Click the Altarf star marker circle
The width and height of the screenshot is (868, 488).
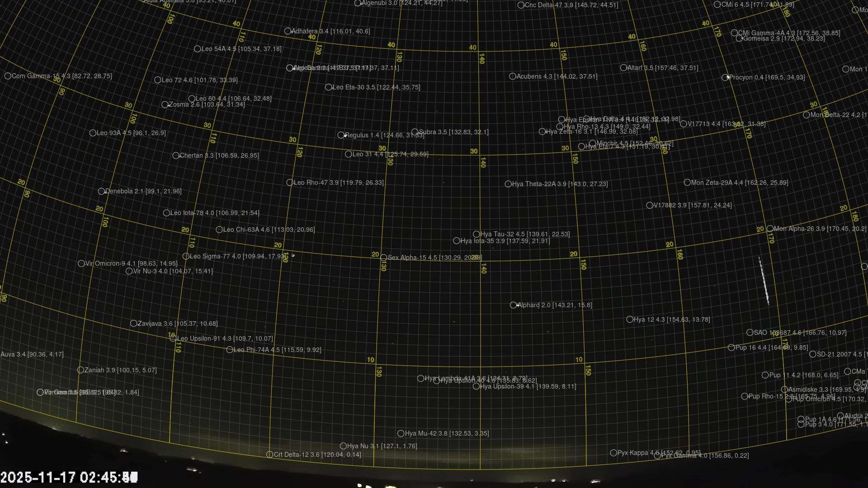tap(623, 68)
